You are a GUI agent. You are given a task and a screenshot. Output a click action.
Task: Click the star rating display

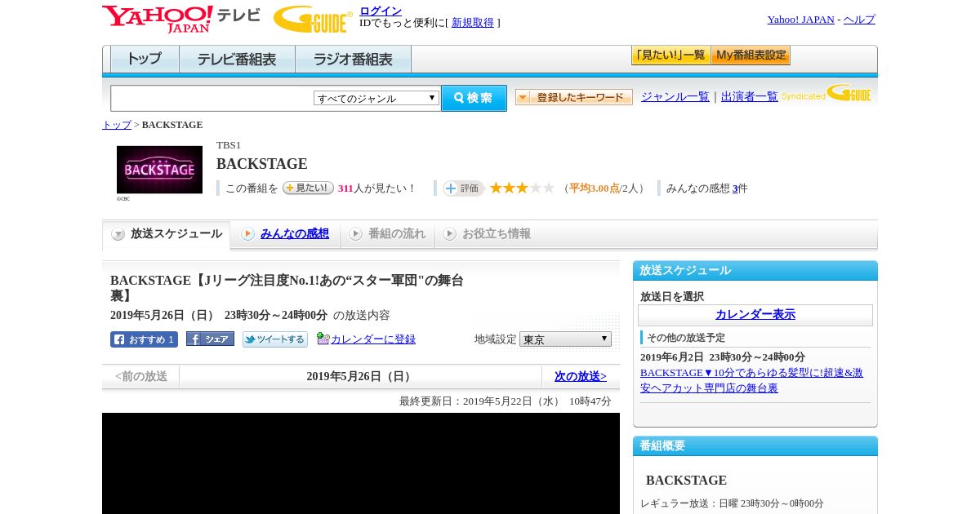(x=522, y=188)
